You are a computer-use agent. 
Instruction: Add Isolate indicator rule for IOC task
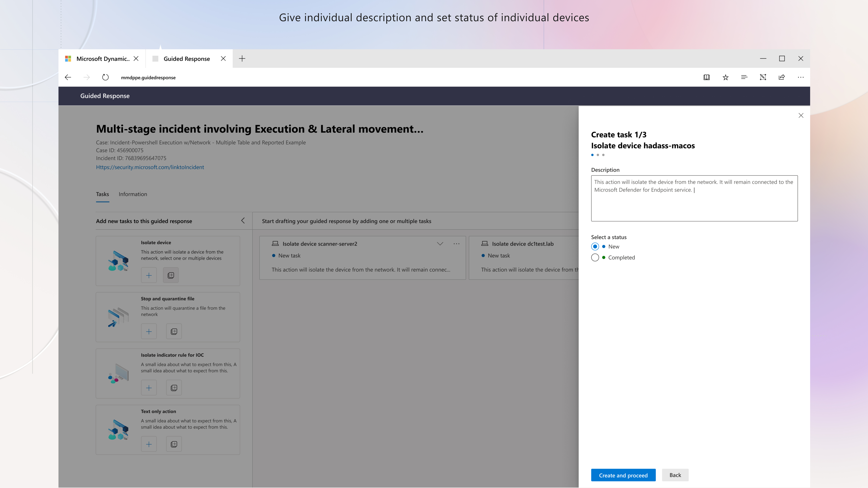(149, 388)
